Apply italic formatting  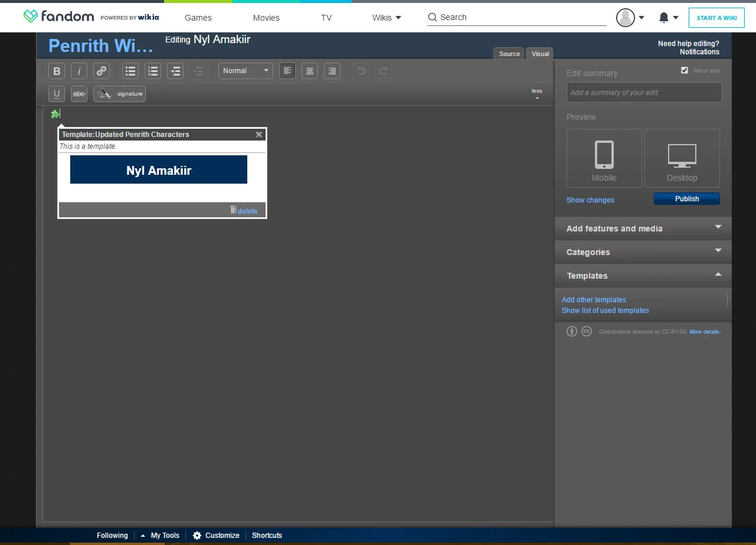(x=79, y=71)
